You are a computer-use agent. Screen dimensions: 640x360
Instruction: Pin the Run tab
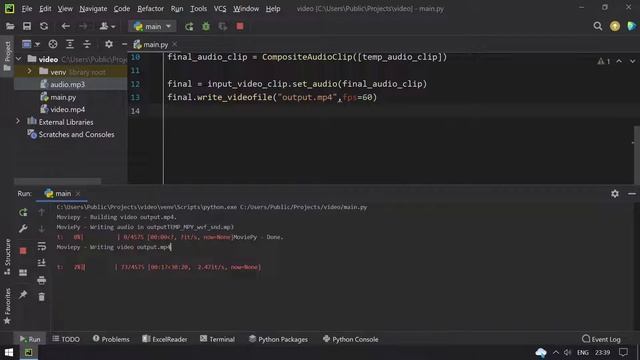[x=23, y=294]
